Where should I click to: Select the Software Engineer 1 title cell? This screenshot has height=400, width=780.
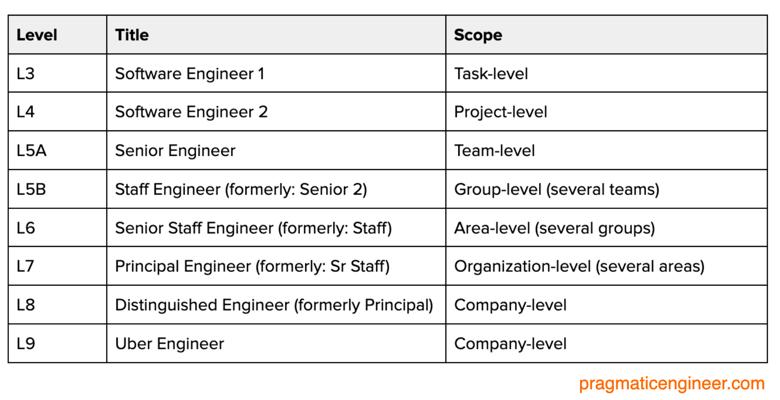coord(190,74)
